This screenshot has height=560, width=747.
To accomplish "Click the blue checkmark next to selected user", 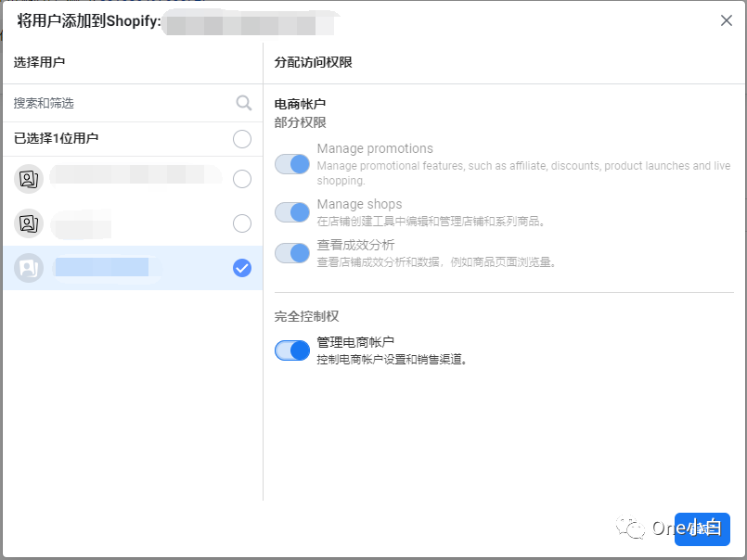I will (x=241, y=269).
